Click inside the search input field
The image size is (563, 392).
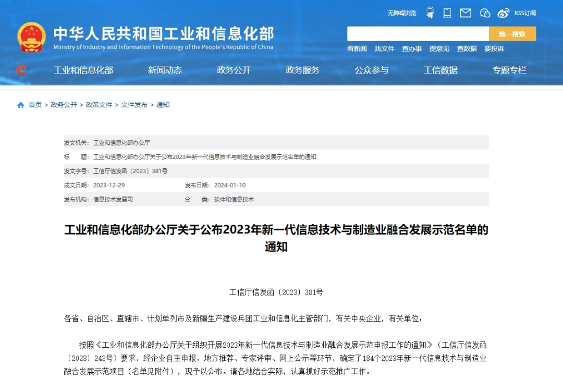[418, 34]
